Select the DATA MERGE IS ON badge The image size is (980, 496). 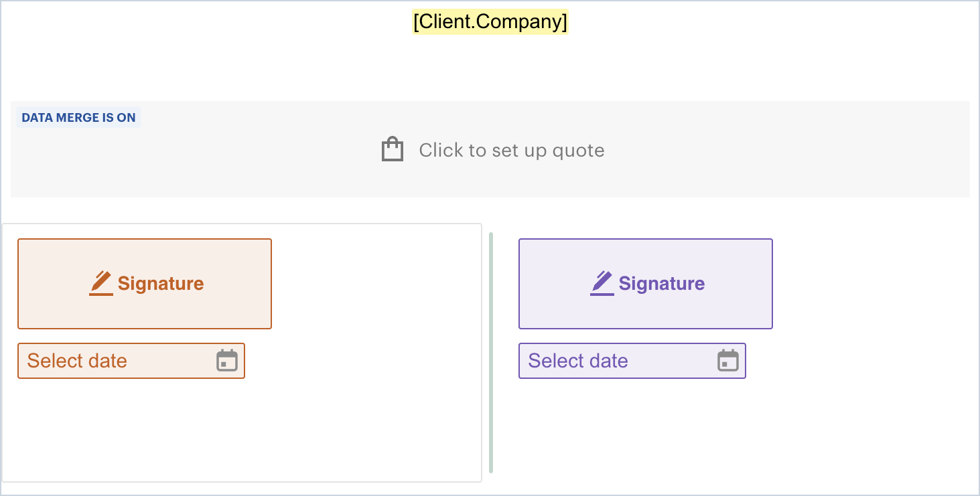[78, 118]
